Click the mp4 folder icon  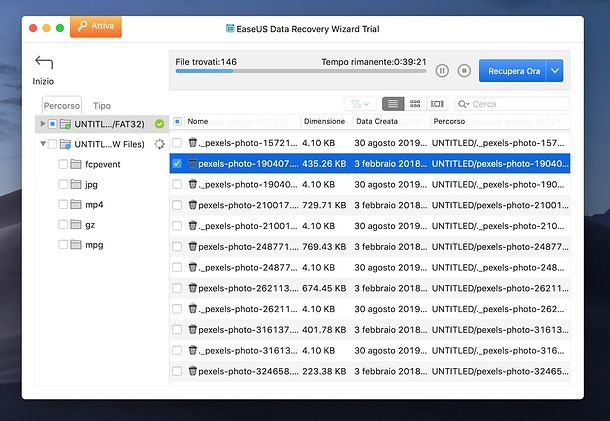(76, 205)
